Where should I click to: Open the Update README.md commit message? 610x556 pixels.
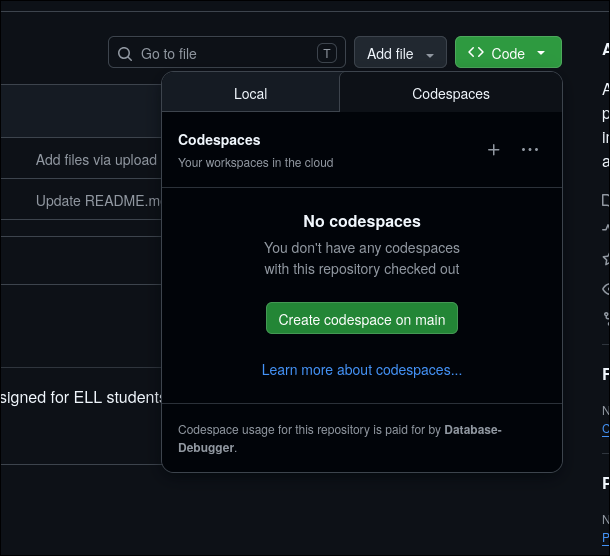click(98, 201)
